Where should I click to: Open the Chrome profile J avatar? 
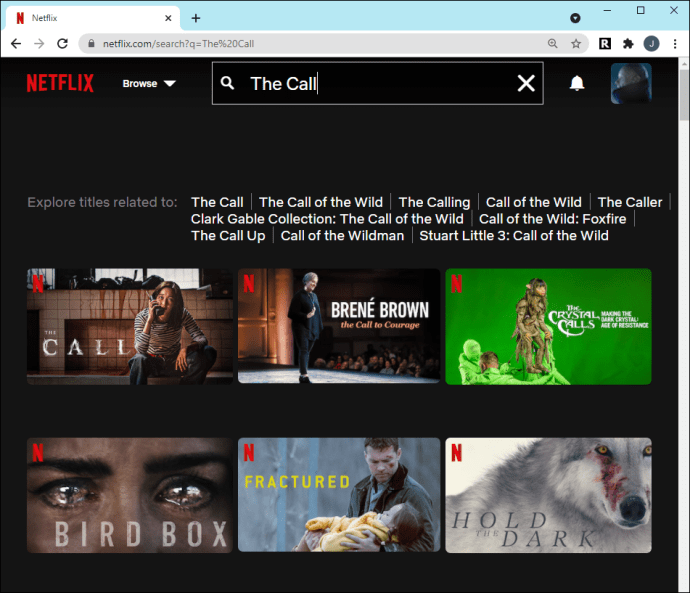point(651,44)
